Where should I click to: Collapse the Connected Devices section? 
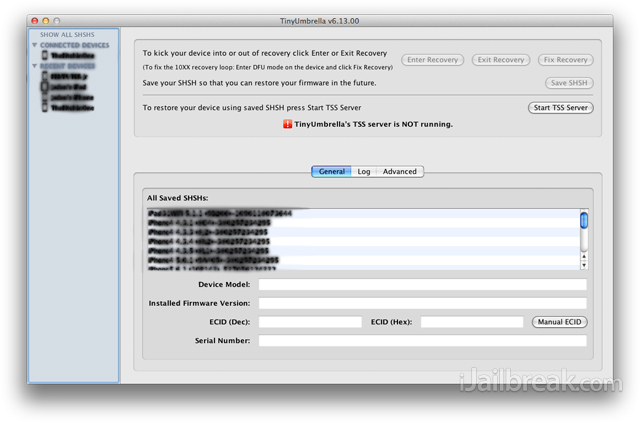(35, 45)
